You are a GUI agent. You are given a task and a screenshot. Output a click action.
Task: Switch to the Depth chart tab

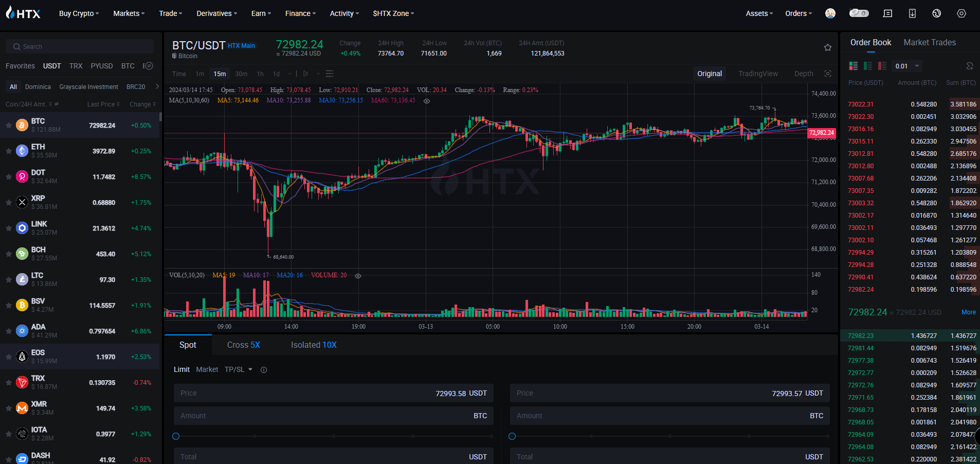(x=804, y=74)
